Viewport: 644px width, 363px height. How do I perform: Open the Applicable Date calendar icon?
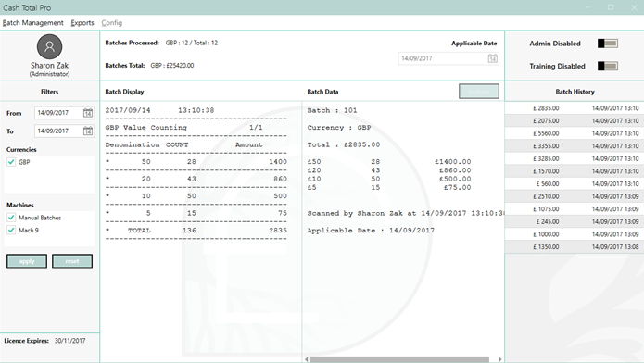[492, 58]
